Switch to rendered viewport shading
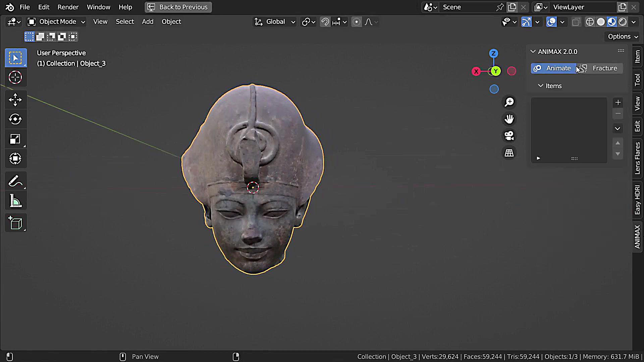The image size is (644, 362). coord(623,22)
